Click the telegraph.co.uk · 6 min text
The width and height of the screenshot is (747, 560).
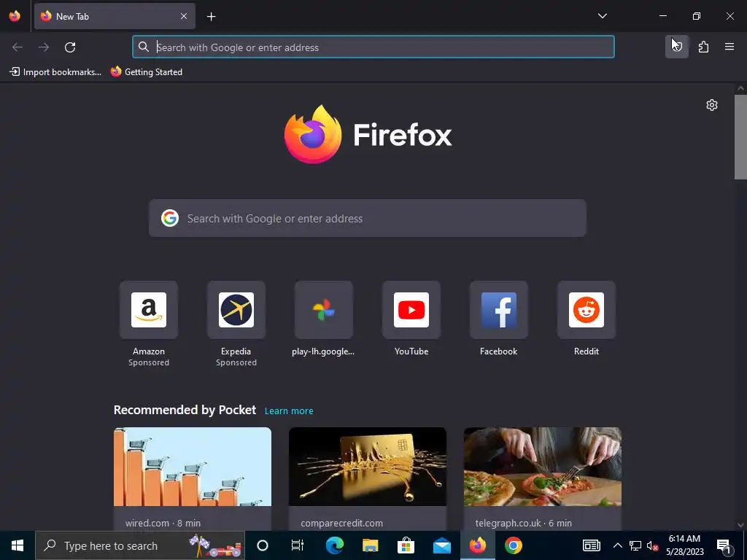coord(523,523)
